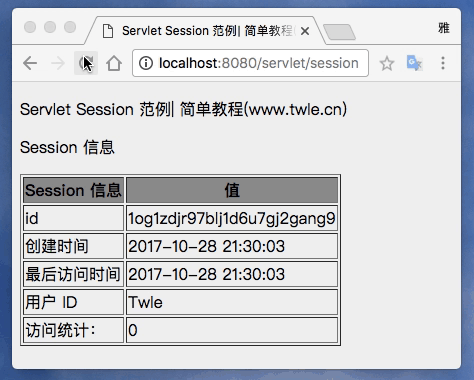This screenshot has height=380, width=474.
Task: Open a new tab
Action: coord(339,32)
